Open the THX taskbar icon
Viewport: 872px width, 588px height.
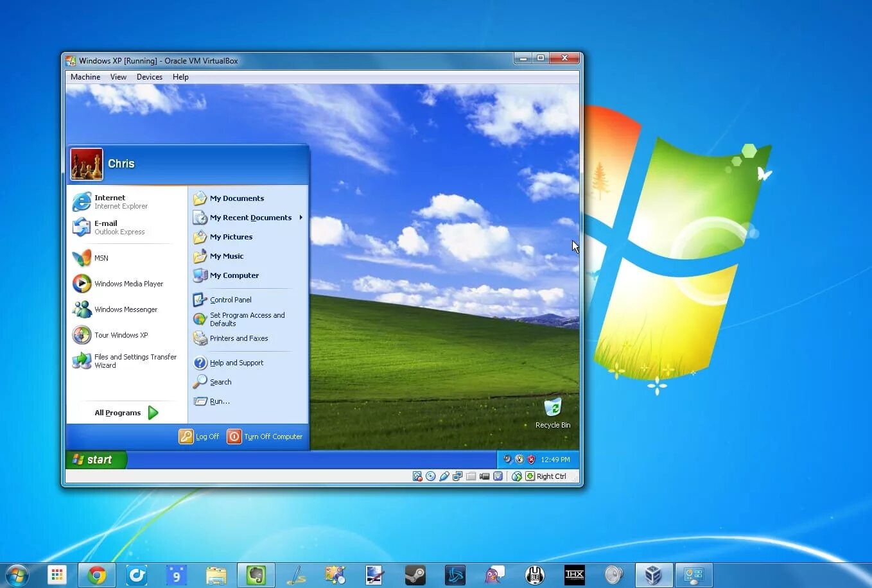point(574,575)
